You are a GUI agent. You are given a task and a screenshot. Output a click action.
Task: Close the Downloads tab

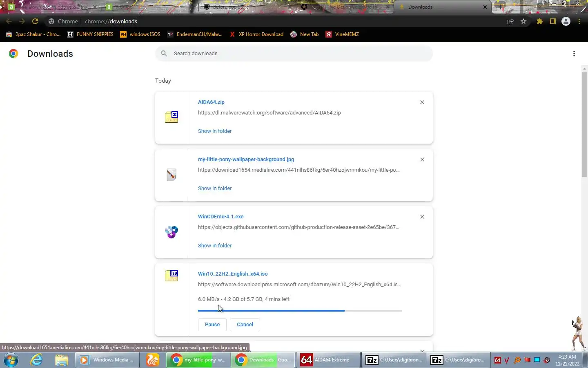point(485,7)
